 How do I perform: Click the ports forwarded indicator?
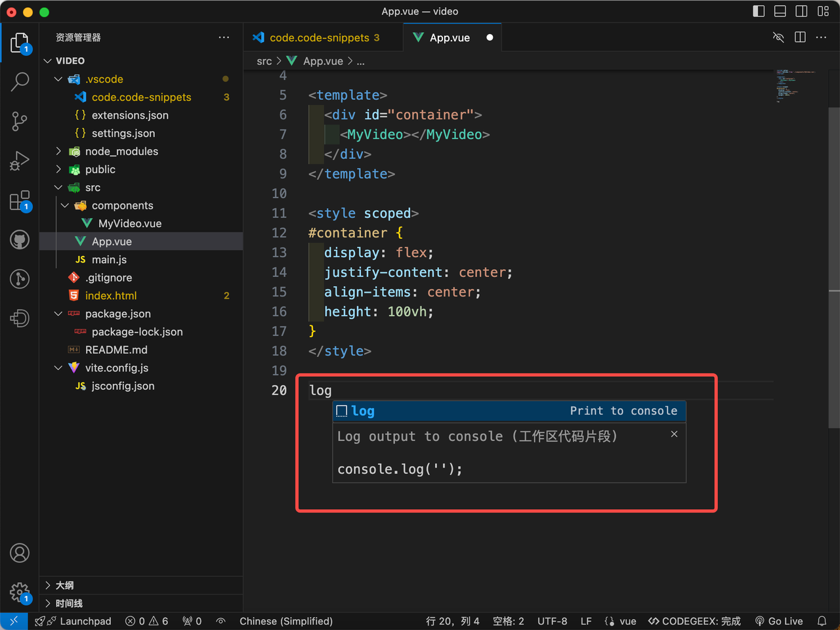point(192,621)
